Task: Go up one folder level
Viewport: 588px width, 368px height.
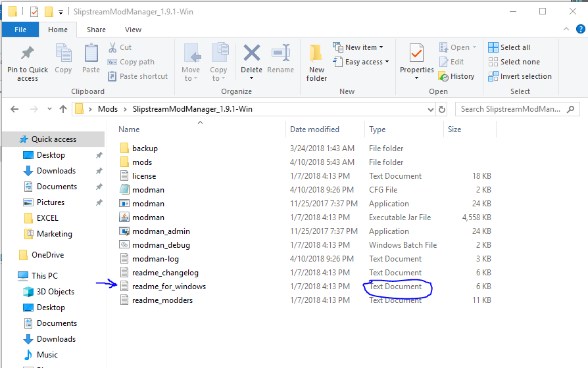Action: click(63, 109)
